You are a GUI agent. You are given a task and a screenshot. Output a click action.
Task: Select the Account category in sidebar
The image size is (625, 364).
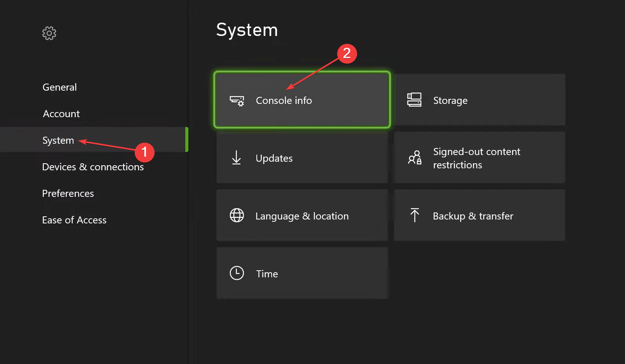point(61,114)
